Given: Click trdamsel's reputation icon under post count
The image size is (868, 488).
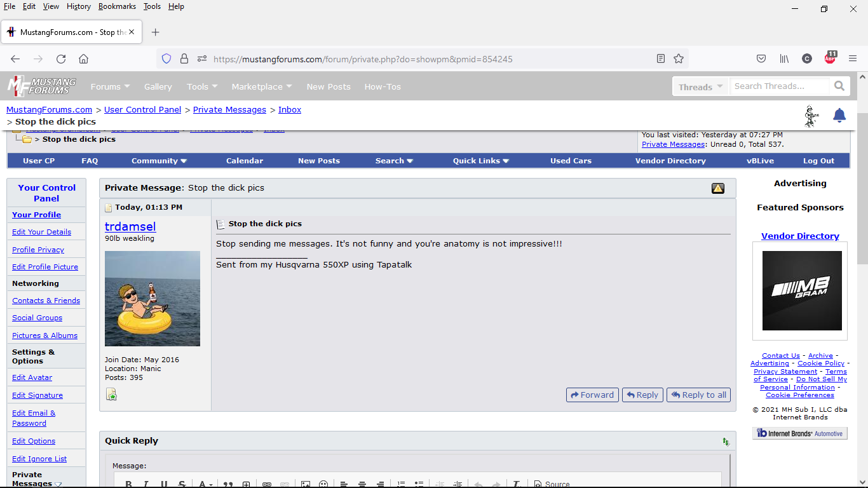Looking at the screenshot, I should click(112, 395).
